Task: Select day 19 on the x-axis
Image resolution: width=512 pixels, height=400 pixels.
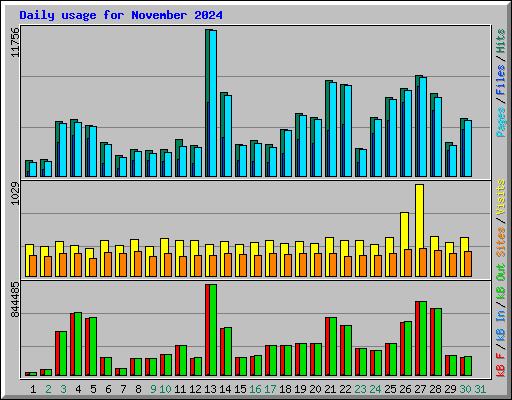Action: 300,389
